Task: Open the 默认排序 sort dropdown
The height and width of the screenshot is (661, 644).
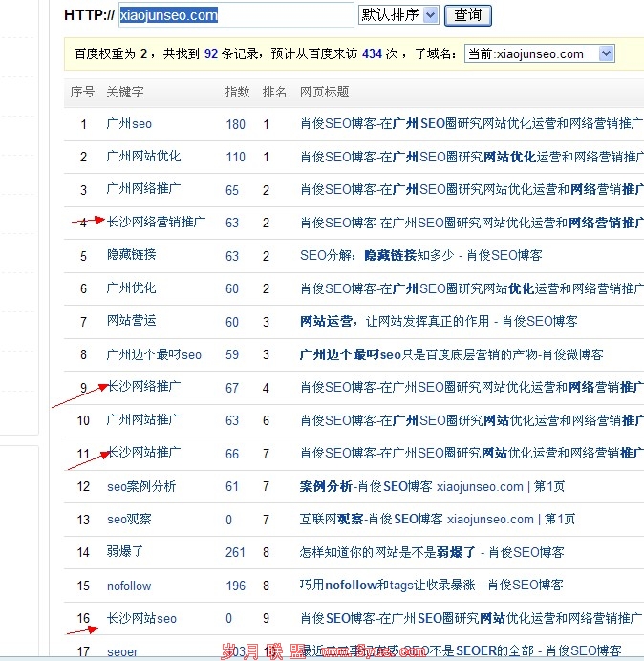Action: coord(398,15)
